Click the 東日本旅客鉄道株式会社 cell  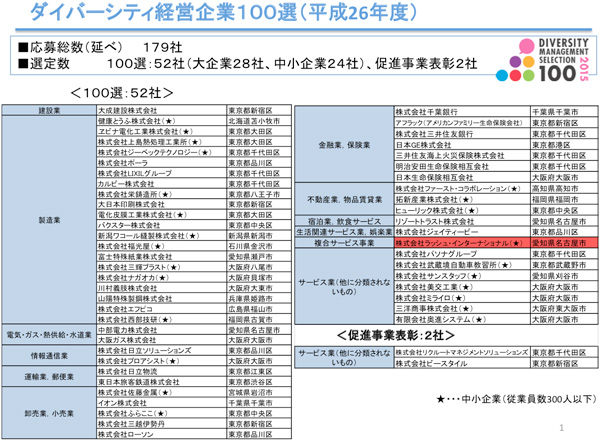(161, 382)
